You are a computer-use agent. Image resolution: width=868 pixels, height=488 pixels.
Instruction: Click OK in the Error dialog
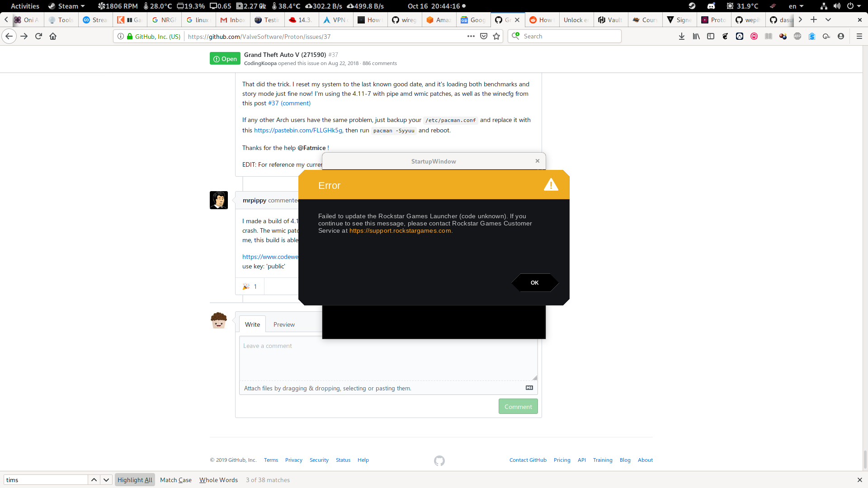535,283
